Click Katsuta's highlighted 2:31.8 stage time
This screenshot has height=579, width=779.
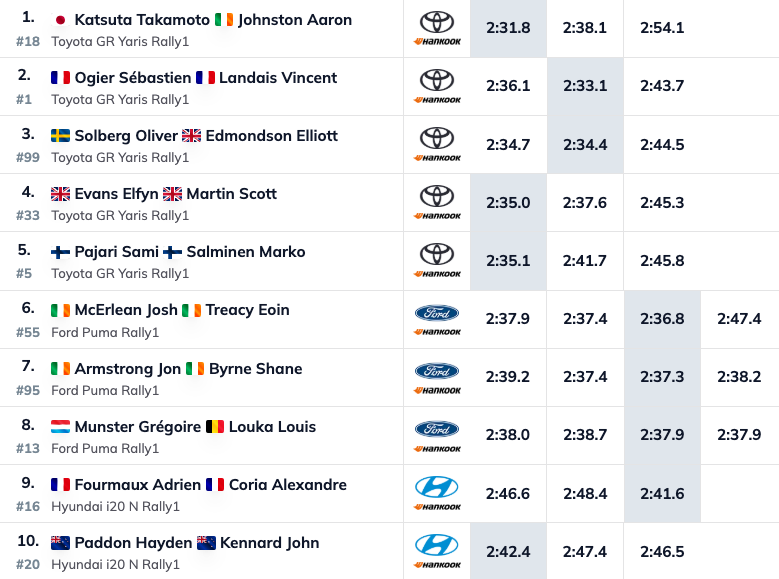(x=508, y=28)
